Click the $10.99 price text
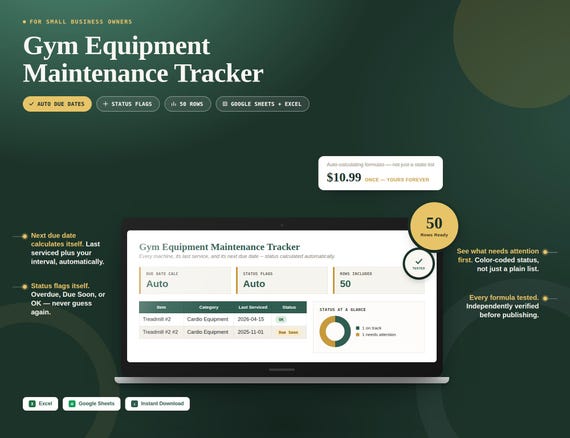Screen dimensions: 570x438 point(344,177)
